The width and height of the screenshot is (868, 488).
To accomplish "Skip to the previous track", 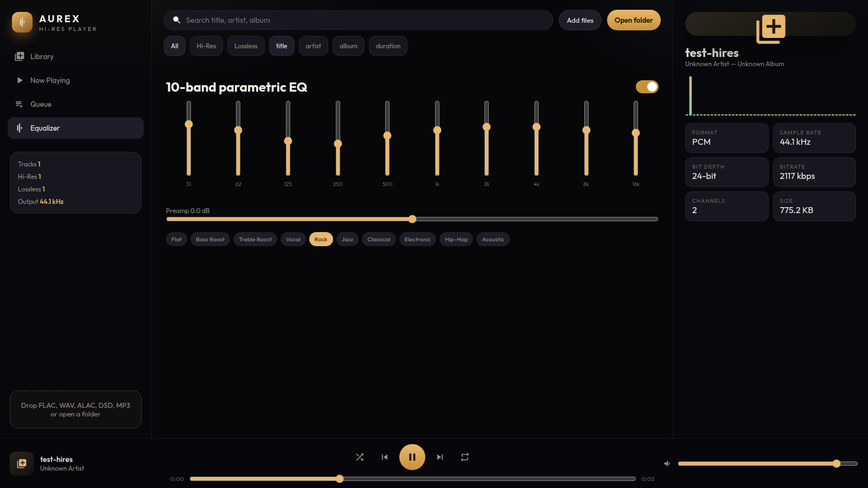I will [385, 457].
